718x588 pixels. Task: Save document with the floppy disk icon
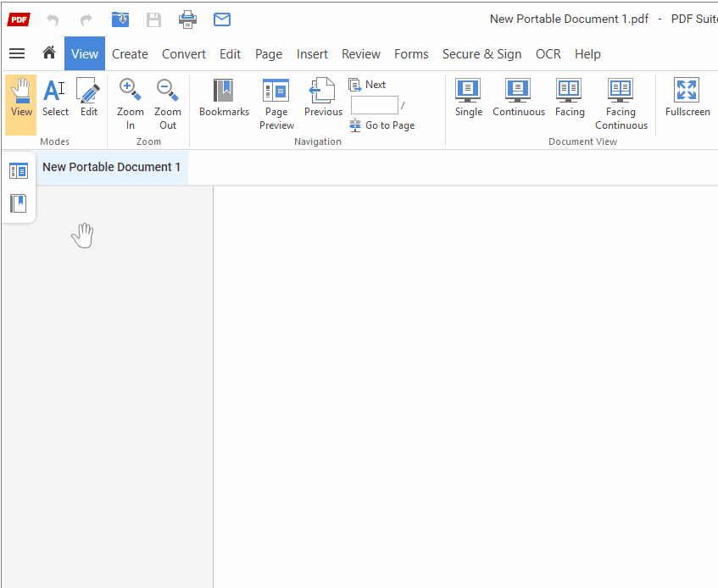[x=154, y=19]
